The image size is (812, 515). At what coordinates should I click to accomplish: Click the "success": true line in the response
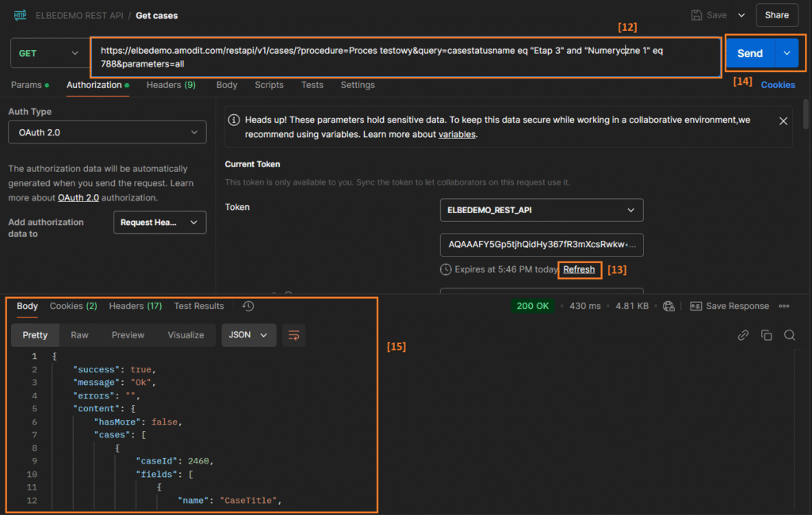(x=114, y=369)
